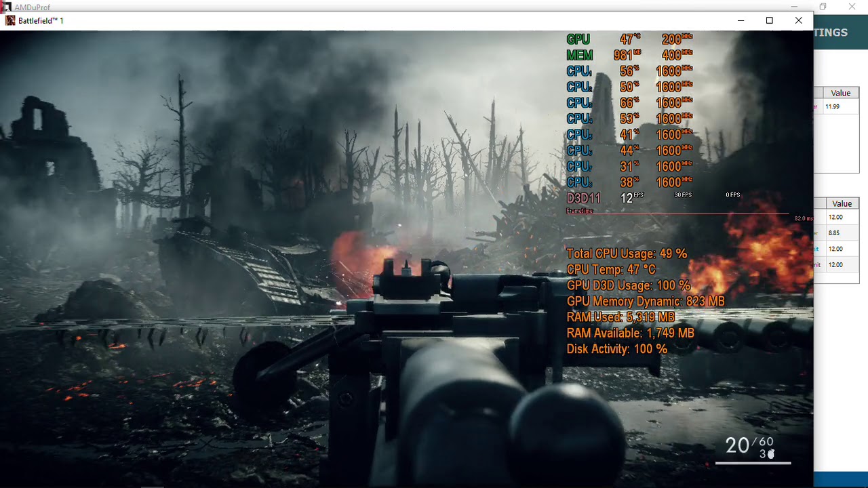Screen dimensions: 868x488
Task: Click the CPU Temp 47 °C text
Action: click(x=611, y=270)
